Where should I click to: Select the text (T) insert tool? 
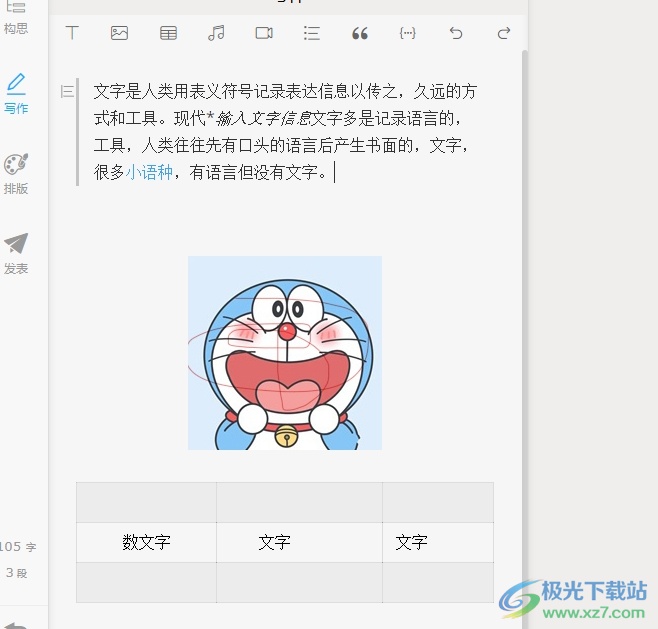coord(72,33)
